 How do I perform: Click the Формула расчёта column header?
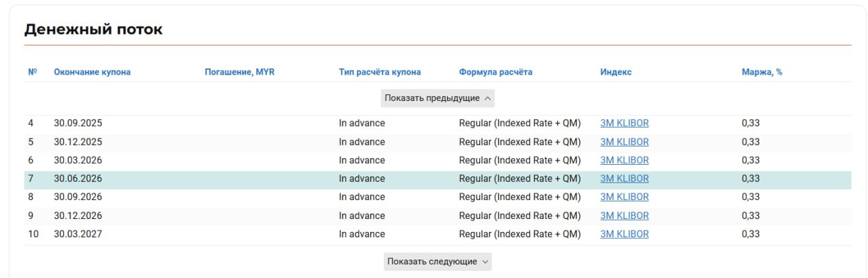(x=496, y=73)
